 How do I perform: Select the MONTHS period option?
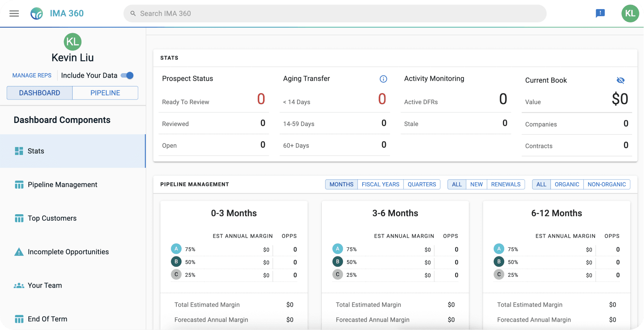click(341, 184)
